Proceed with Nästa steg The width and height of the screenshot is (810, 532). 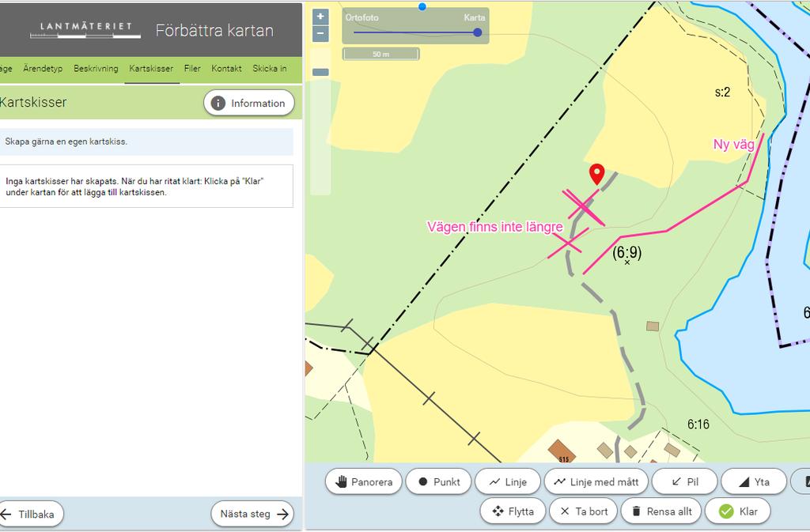coord(252,514)
